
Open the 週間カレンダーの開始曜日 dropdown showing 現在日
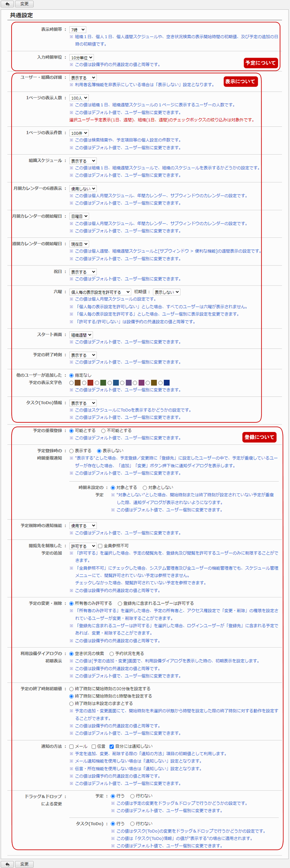click(79, 244)
